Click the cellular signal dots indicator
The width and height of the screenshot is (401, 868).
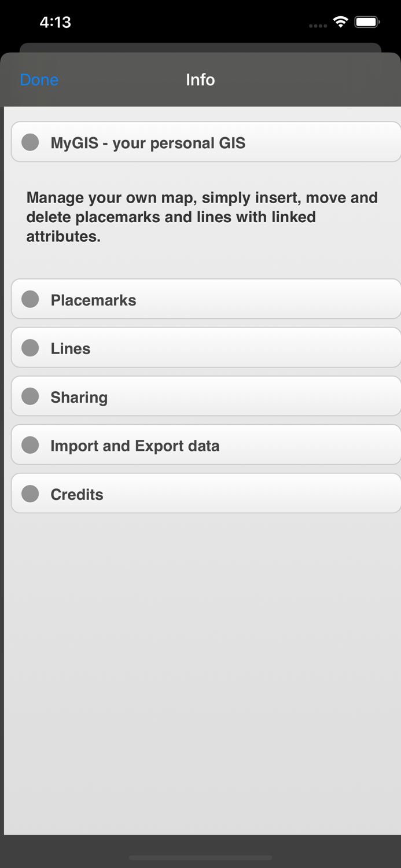tap(317, 25)
